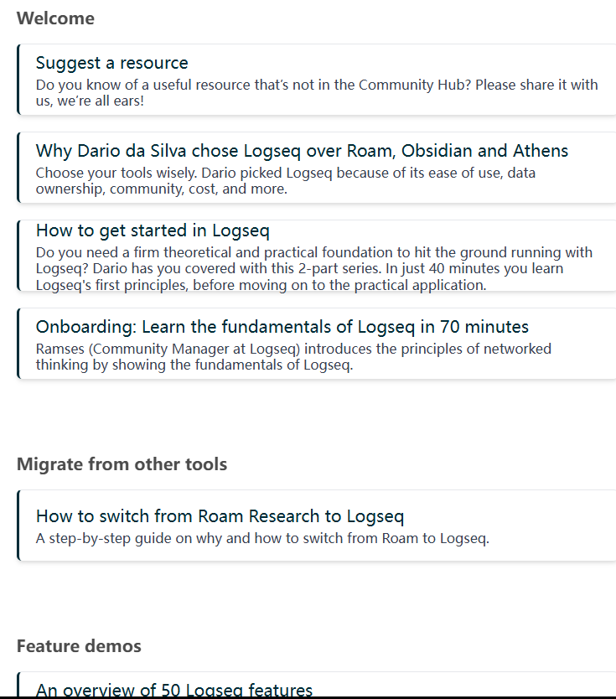Click left accent bar of 'Suggest a resource' card
The width and height of the screenshot is (616, 699).
(18, 80)
